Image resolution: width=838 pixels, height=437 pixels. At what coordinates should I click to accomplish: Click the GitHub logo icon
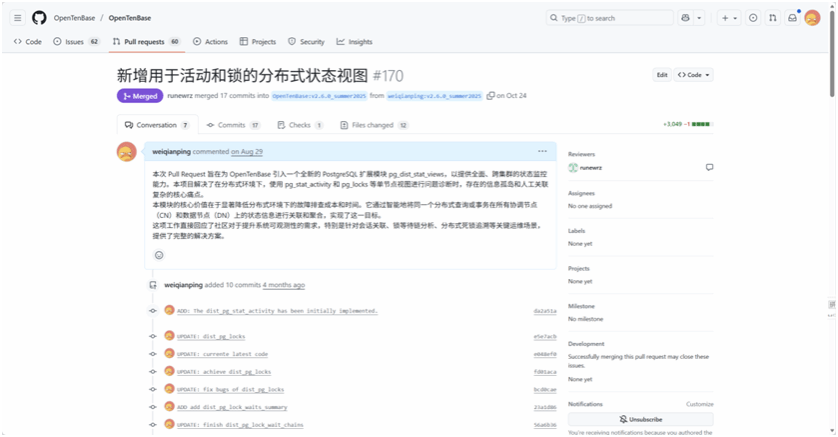[40, 18]
